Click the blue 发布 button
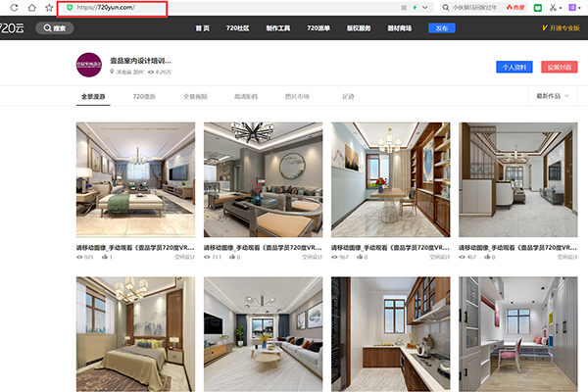588x392 pixels. pos(441,28)
